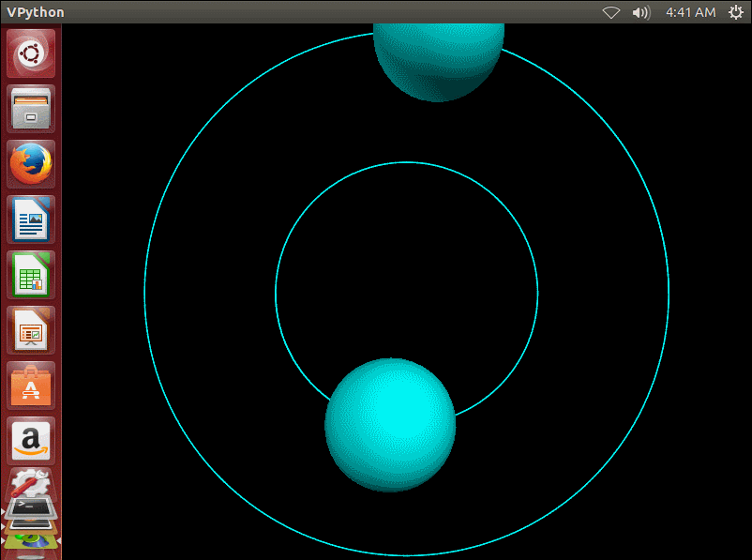The width and height of the screenshot is (752, 560).
Task: Open the Ubuntu Dash search launcher
Action: click(x=31, y=53)
